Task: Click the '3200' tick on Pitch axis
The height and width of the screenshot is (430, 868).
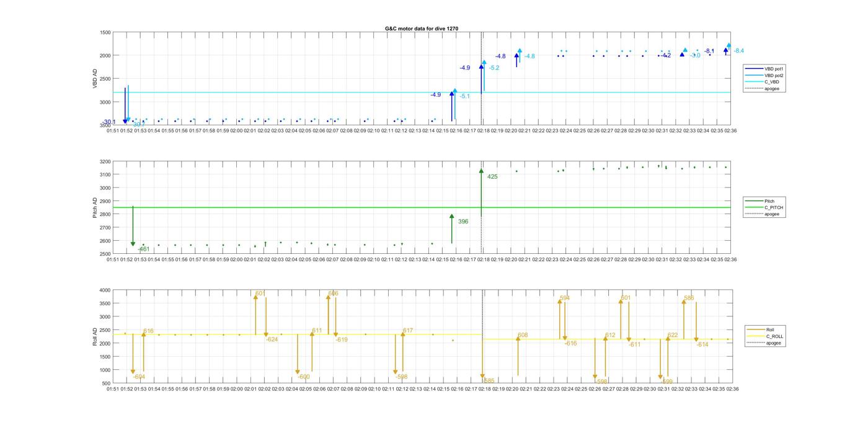Action: tap(105, 162)
